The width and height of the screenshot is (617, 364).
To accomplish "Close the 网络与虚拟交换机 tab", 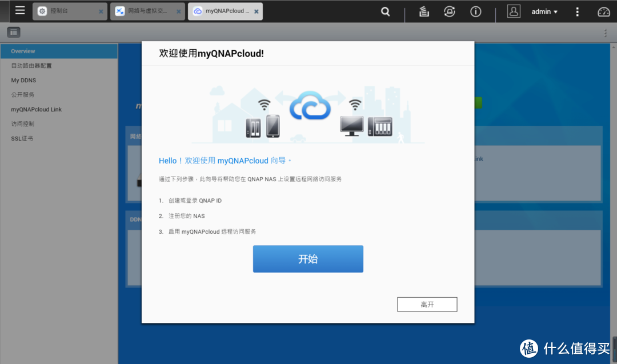I will click(x=179, y=12).
